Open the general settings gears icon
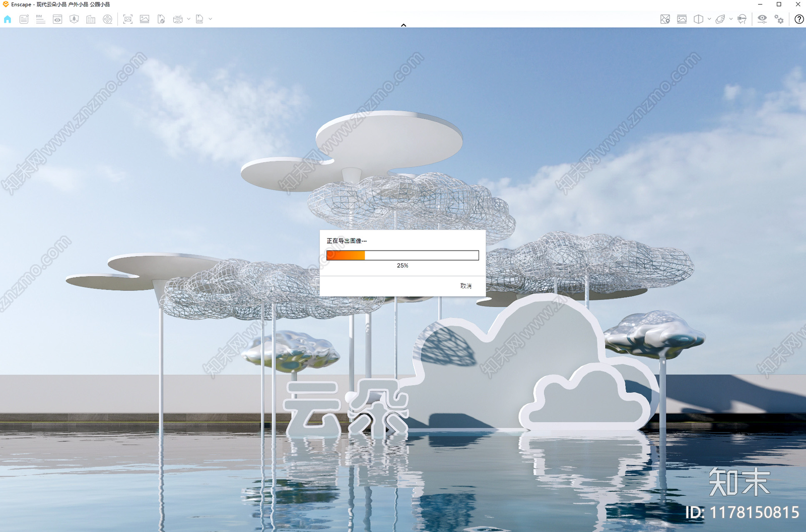The image size is (806, 532). [x=779, y=19]
